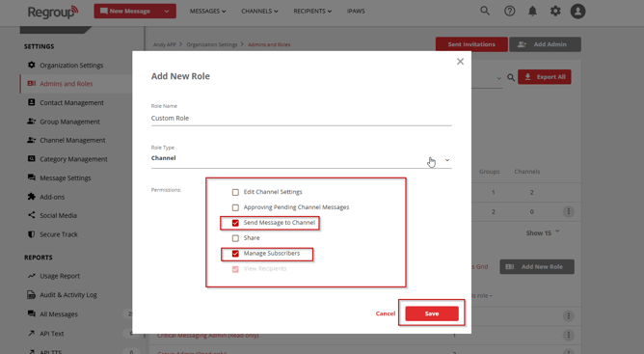This screenshot has height=354, width=644.
Task: Click the All Messages icon
Action: tap(31, 313)
